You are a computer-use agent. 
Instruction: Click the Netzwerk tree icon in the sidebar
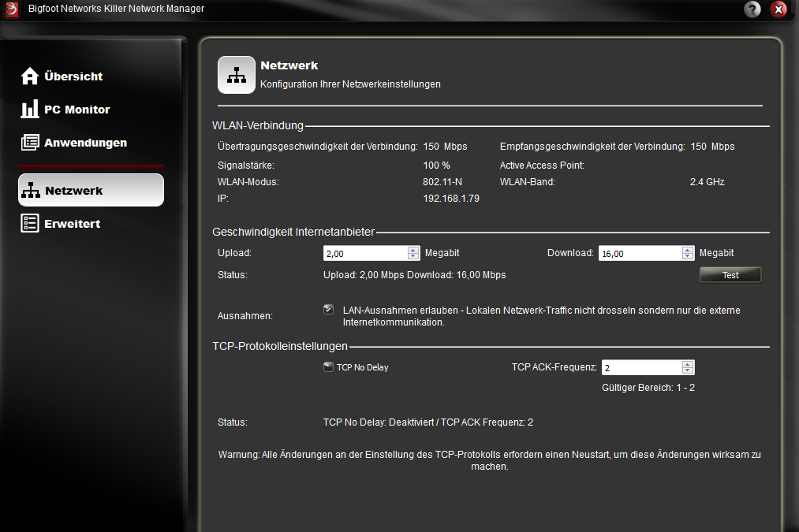pyautogui.click(x=31, y=190)
